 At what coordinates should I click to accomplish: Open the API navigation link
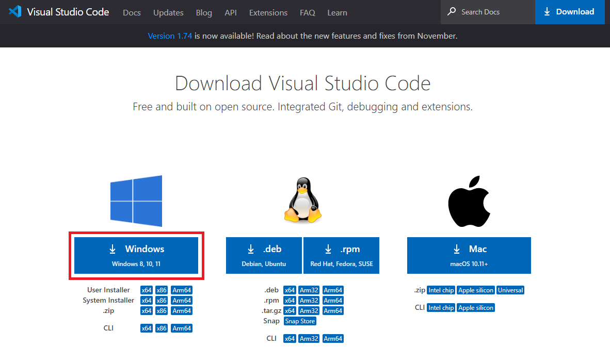pos(230,12)
